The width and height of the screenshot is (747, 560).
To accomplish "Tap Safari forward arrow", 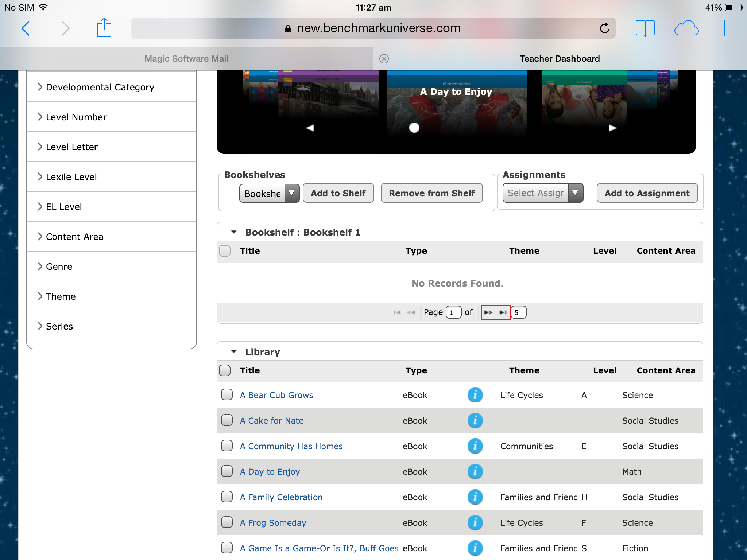I will click(x=65, y=28).
